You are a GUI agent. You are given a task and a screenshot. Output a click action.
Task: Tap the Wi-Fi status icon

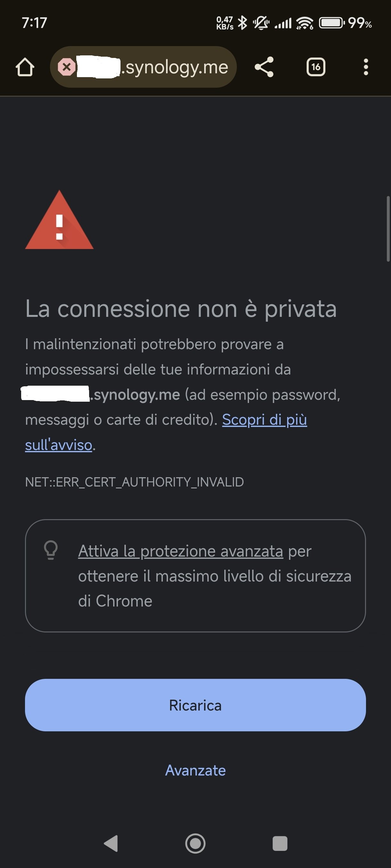[304, 23]
